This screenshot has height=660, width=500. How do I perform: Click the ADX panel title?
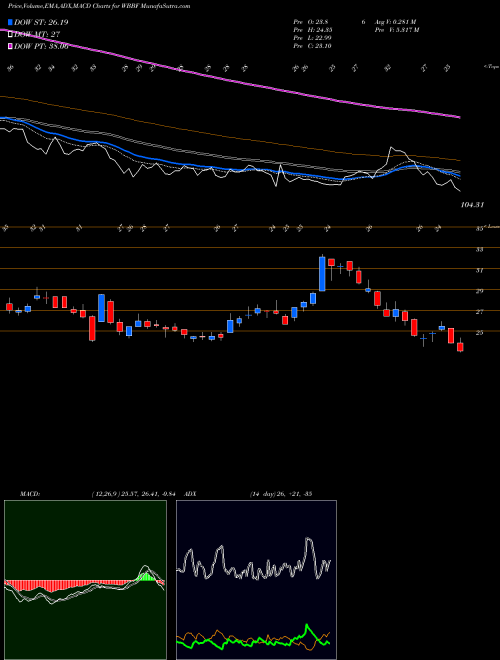pyautogui.click(x=190, y=493)
